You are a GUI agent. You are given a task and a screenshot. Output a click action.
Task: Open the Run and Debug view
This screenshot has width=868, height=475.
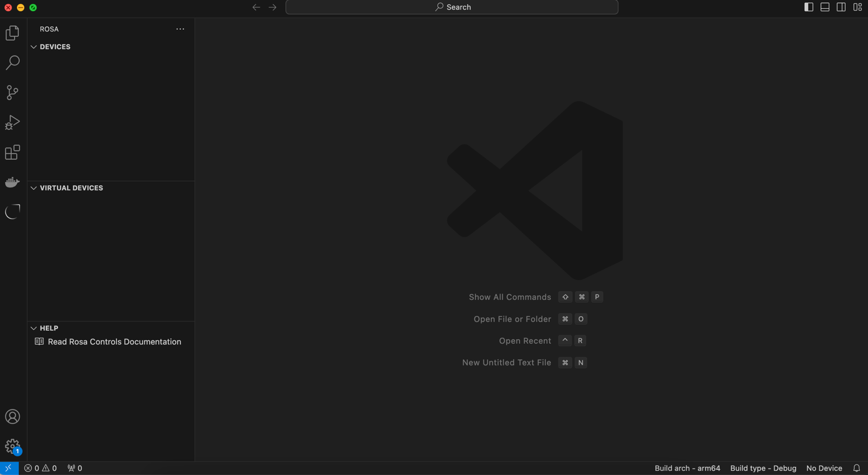tap(12, 122)
